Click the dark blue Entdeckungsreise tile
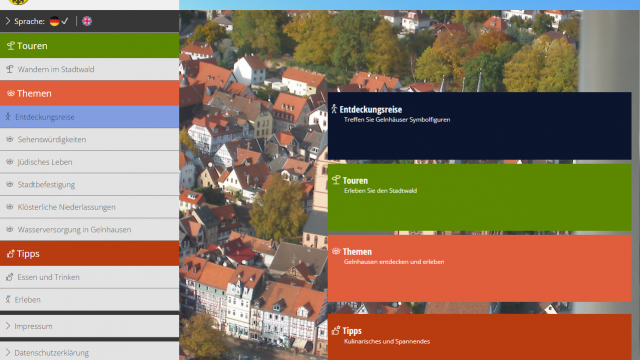Screen dimensions: 640x360 click(480, 126)
